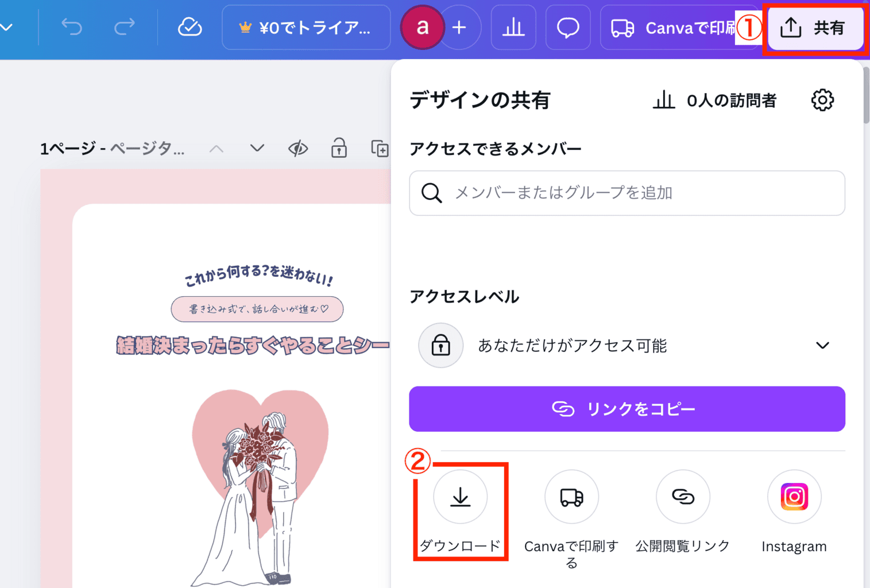Click the 公開閲覧リンク icon
Image resolution: width=870 pixels, height=588 pixels.
(683, 497)
